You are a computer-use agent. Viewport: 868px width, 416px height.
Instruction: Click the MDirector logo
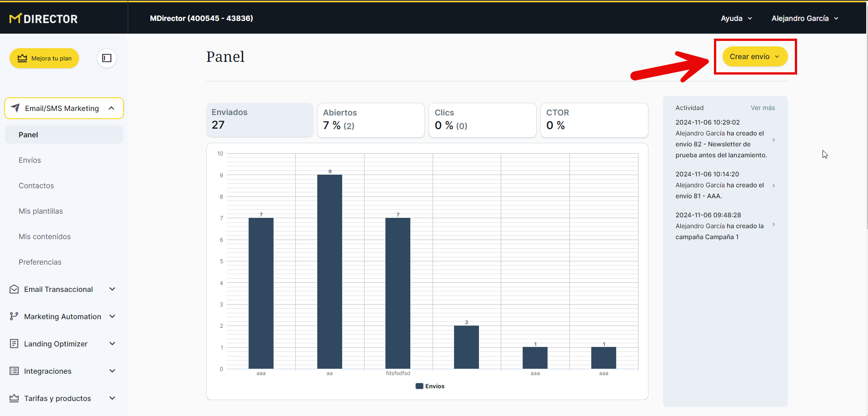pyautogui.click(x=44, y=19)
